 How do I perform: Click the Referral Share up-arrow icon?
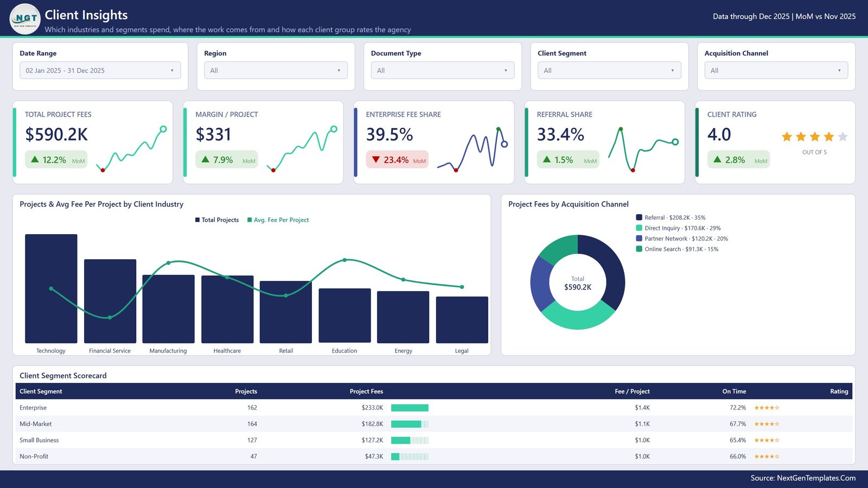coord(547,159)
